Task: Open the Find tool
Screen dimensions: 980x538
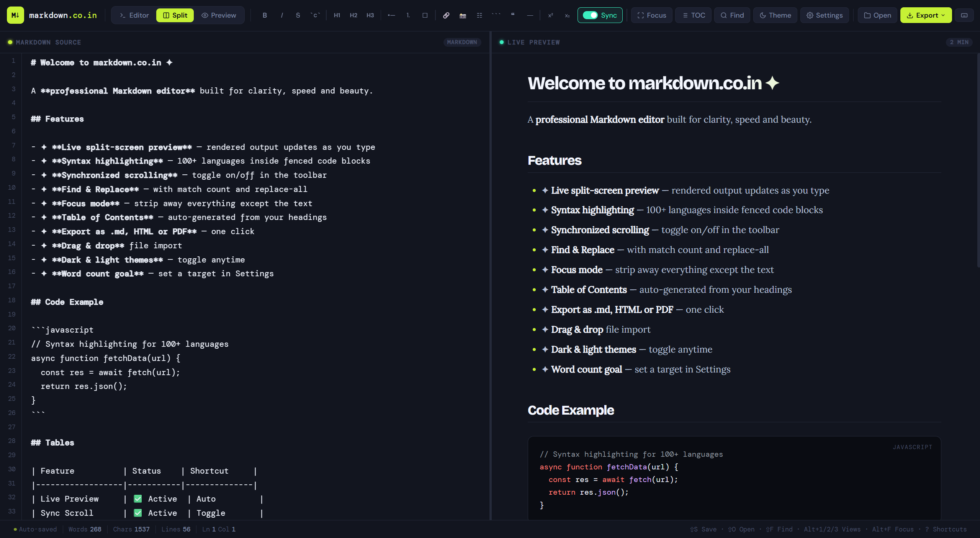Action: 732,15
